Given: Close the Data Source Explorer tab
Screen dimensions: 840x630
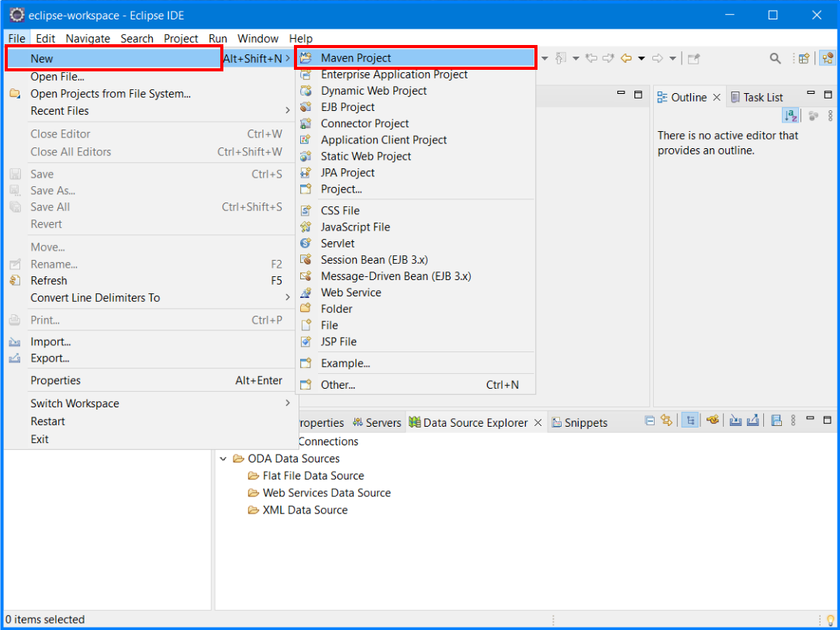Looking at the screenshot, I should tap(538, 422).
